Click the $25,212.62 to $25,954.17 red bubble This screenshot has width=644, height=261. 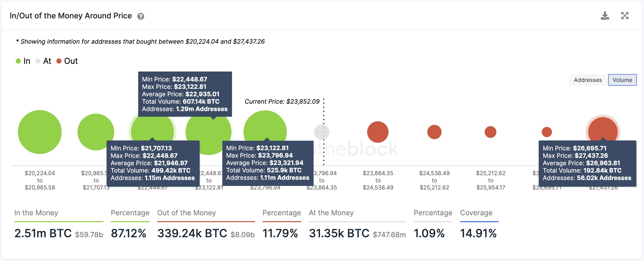point(490,132)
